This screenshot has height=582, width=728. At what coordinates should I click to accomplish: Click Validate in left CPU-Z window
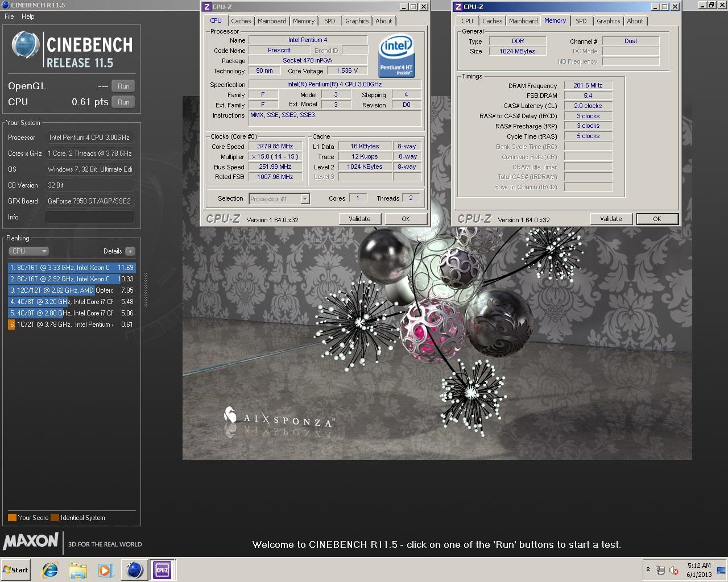click(359, 219)
